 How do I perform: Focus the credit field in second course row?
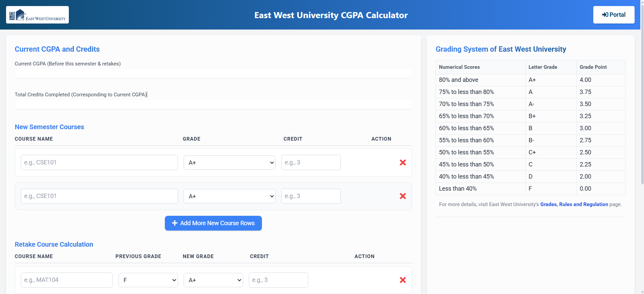tap(311, 196)
